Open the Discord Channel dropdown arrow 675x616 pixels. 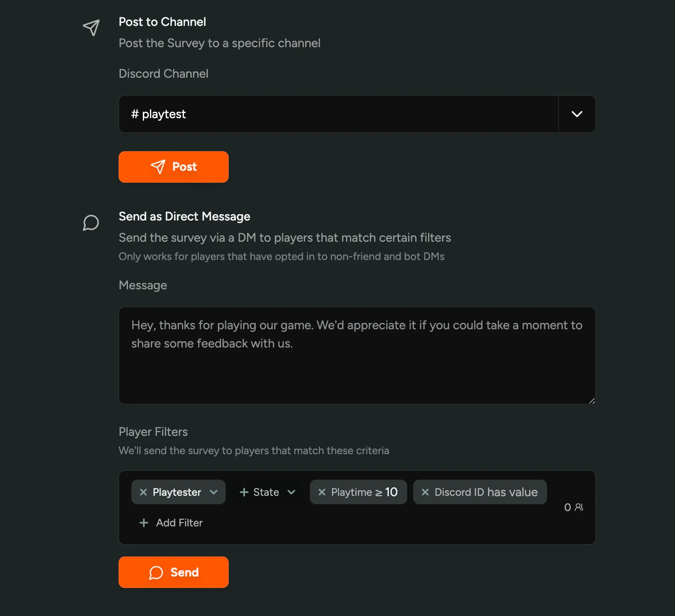pos(577,114)
